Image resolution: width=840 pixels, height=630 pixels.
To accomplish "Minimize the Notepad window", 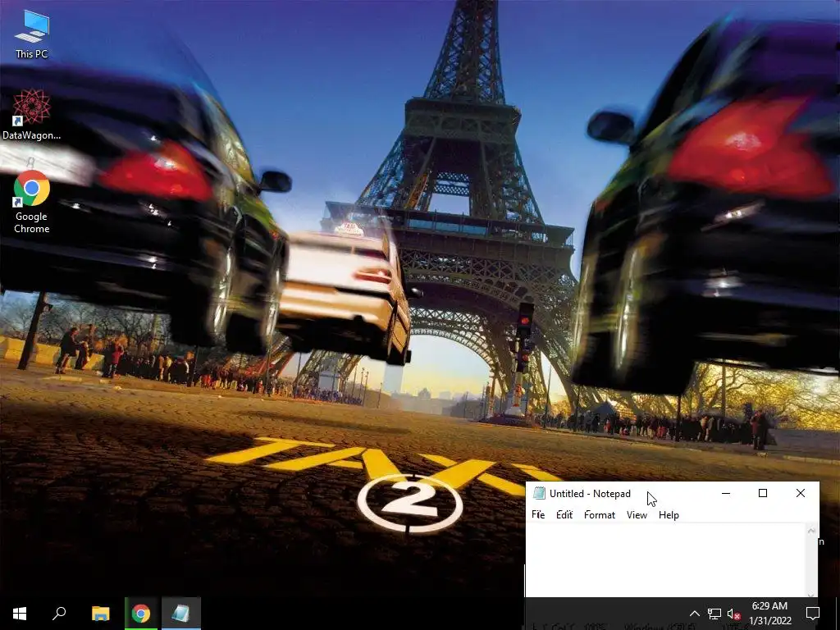I will click(726, 493).
